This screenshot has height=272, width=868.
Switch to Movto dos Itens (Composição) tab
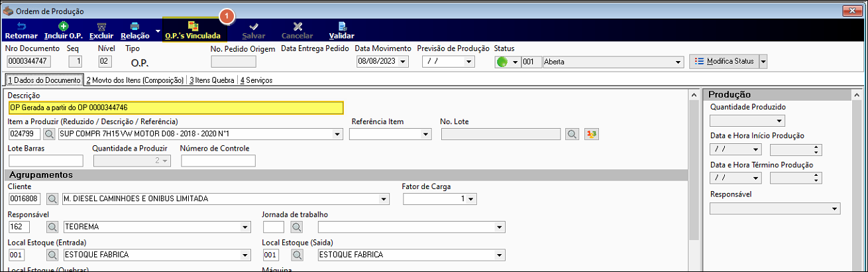click(135, 80)
